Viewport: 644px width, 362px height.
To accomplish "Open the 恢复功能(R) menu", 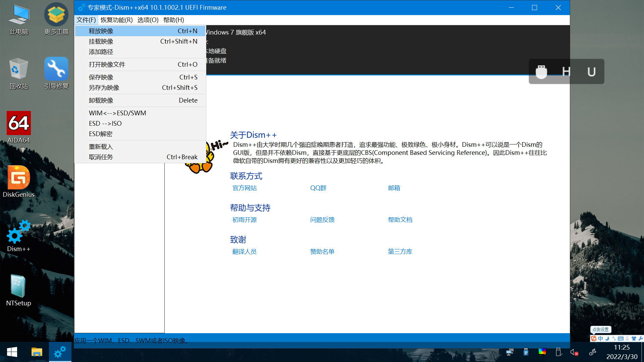I will (x=116, y=20).
